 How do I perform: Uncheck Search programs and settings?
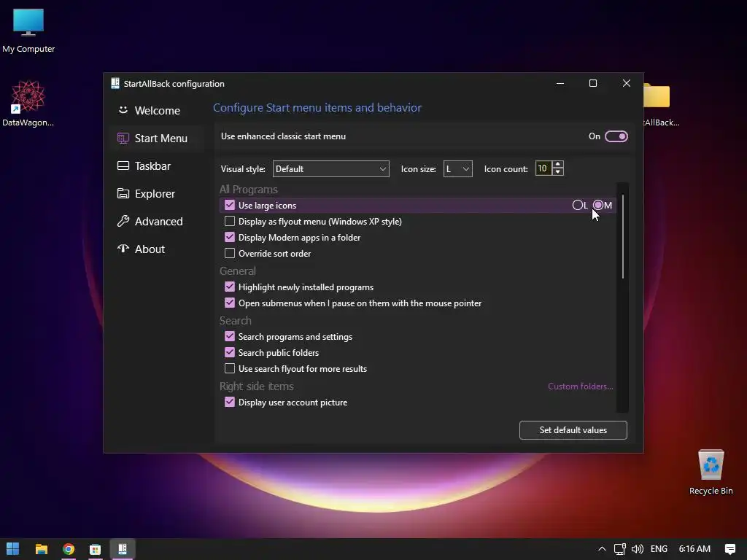[230, 336]
